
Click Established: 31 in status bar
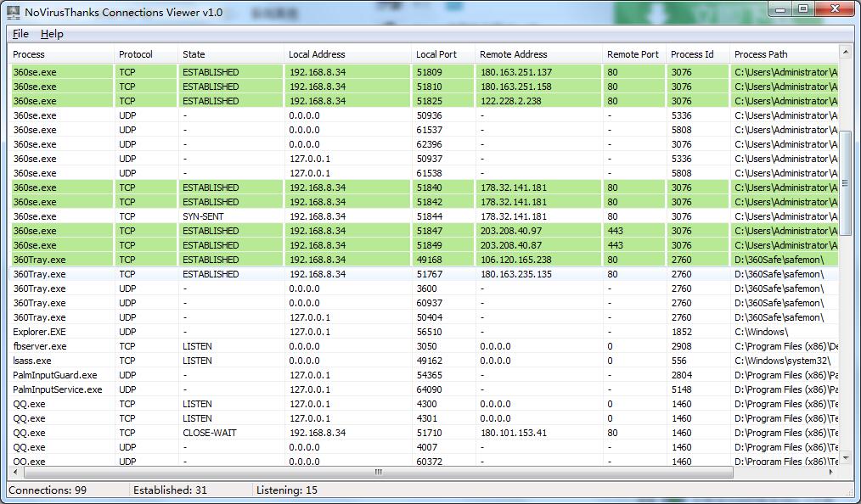point(170,490)
